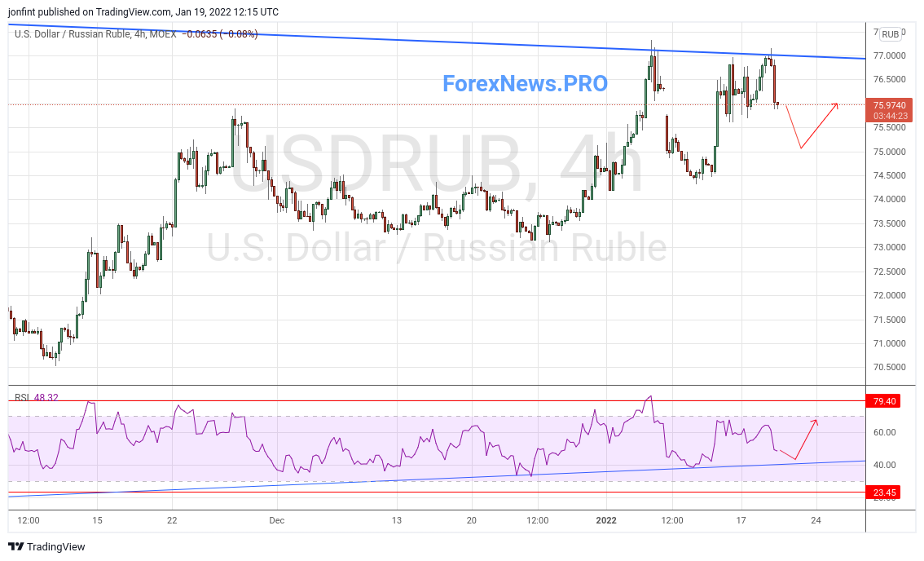Click the 74.5000 price axis label
Screen dimensions: 924x561
coord(889,175)
